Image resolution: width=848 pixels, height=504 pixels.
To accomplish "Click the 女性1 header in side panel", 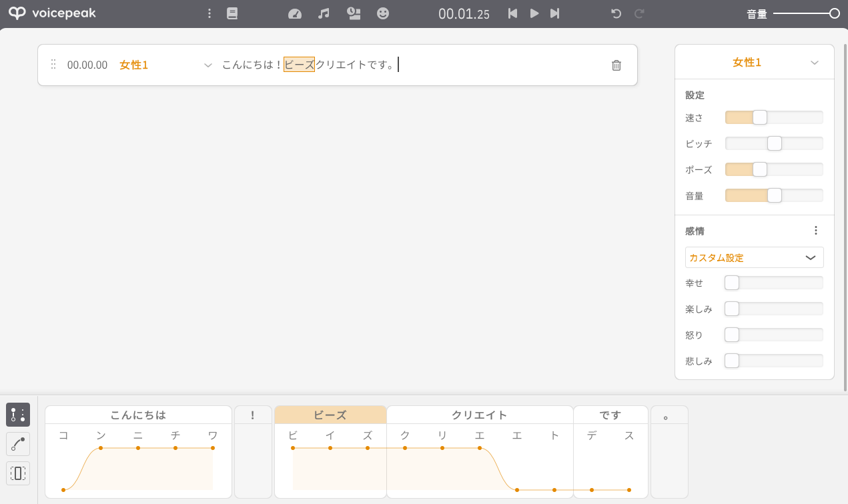I will pos(747,62).
